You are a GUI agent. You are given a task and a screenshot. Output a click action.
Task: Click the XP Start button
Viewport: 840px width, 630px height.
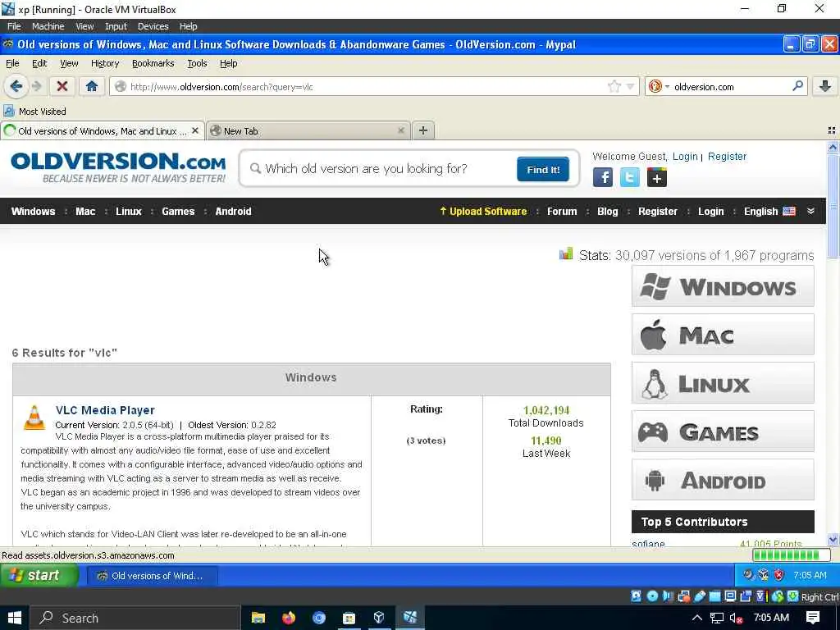[39, 575]
